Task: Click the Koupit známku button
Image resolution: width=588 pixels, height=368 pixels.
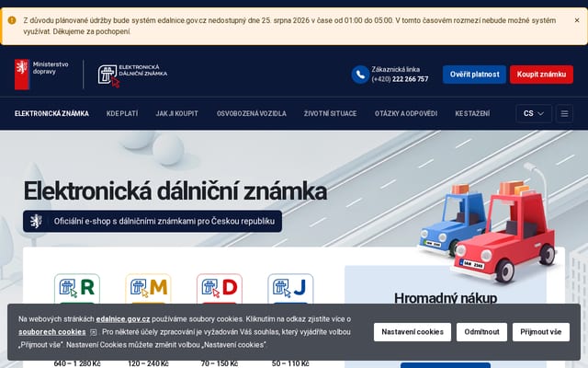Action: click(541, 75)
